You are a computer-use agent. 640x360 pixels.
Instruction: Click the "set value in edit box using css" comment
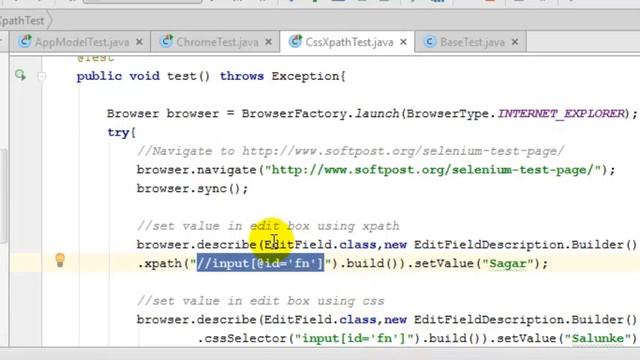click(261, 301)
